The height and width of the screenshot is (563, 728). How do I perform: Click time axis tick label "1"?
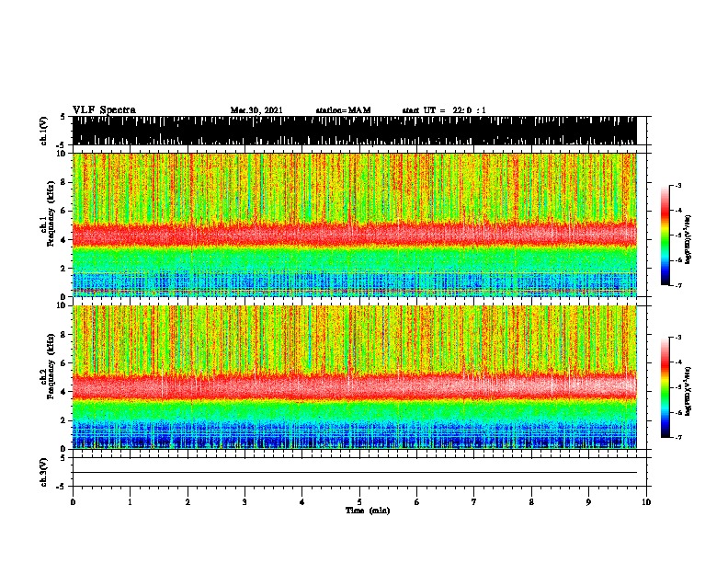pyautogui.click(x=130, y=502)
